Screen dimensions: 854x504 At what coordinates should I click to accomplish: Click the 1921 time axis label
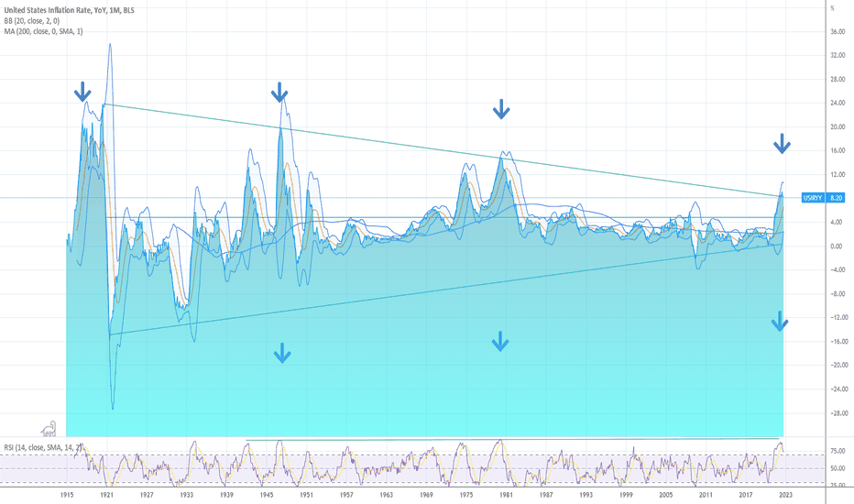[x=106, y=495]
